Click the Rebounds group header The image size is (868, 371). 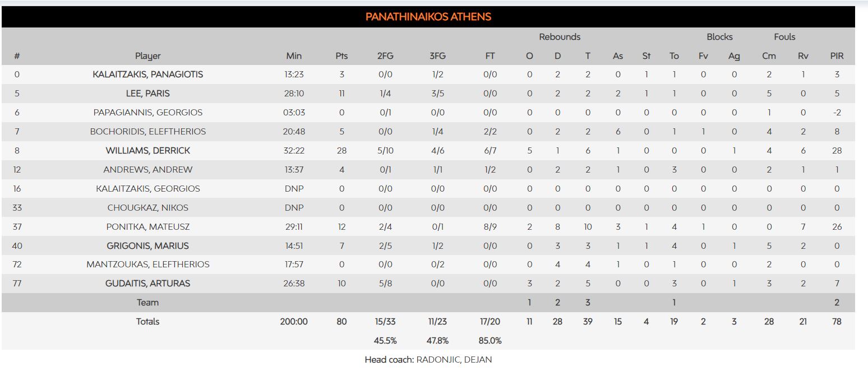point(560,37)
